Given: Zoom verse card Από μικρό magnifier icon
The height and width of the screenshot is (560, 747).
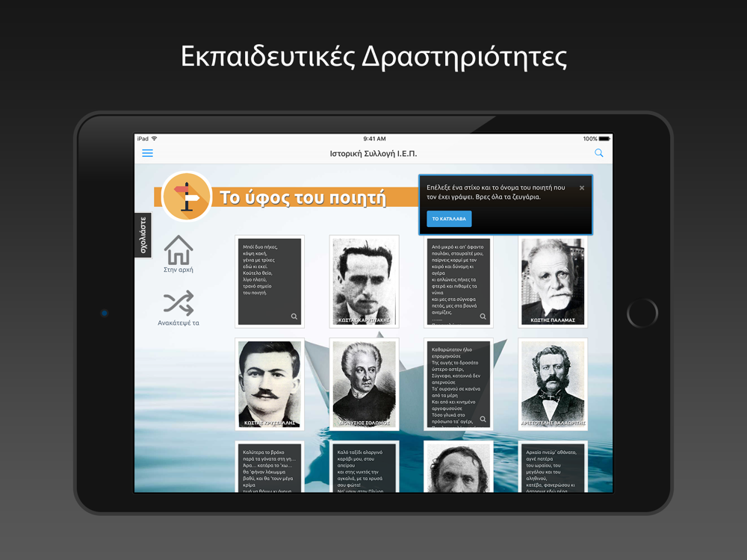Looking at the screenshot, I should tap(483, 317).
